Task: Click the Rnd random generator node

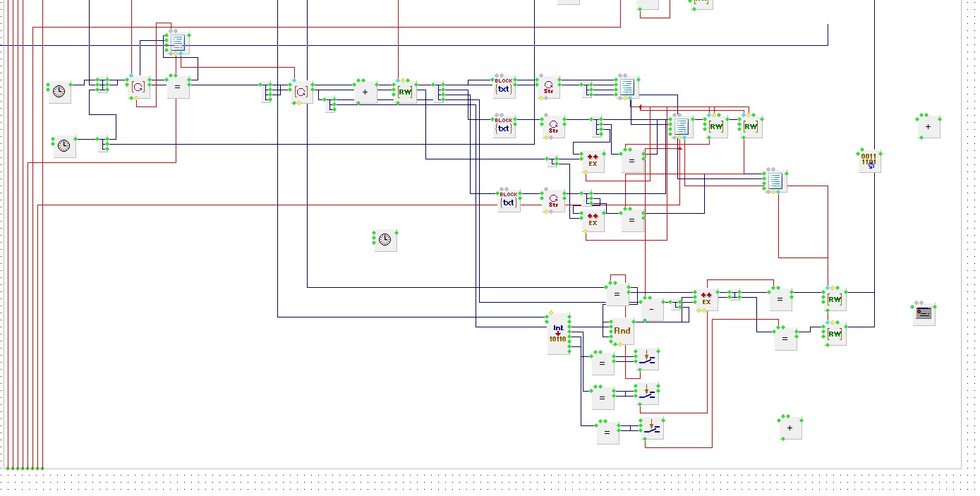Action: tap(622, 331)
